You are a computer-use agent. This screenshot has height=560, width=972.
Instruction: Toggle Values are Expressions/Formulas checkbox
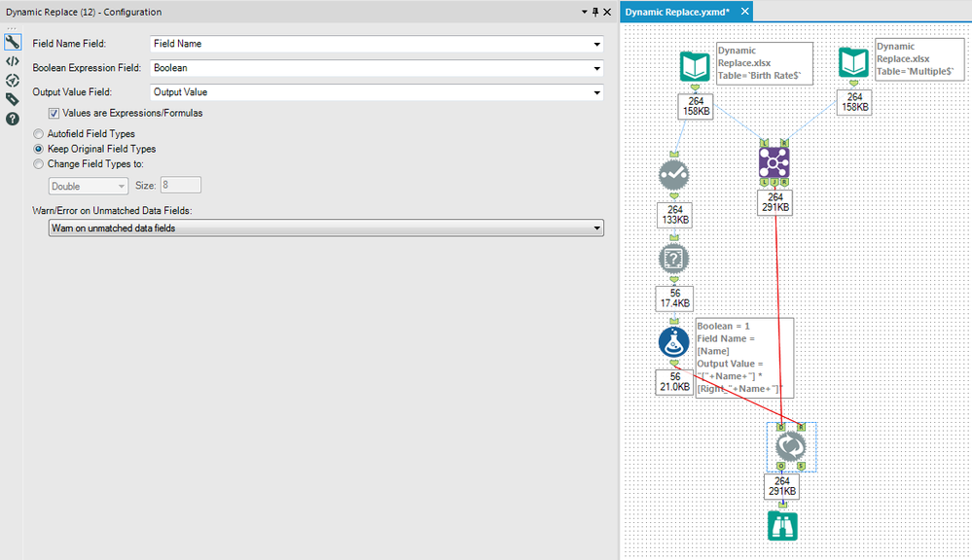pos(54,114)
